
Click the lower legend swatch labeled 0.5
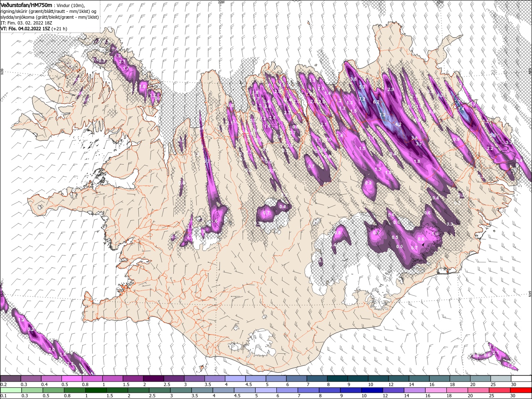point(53,390)
